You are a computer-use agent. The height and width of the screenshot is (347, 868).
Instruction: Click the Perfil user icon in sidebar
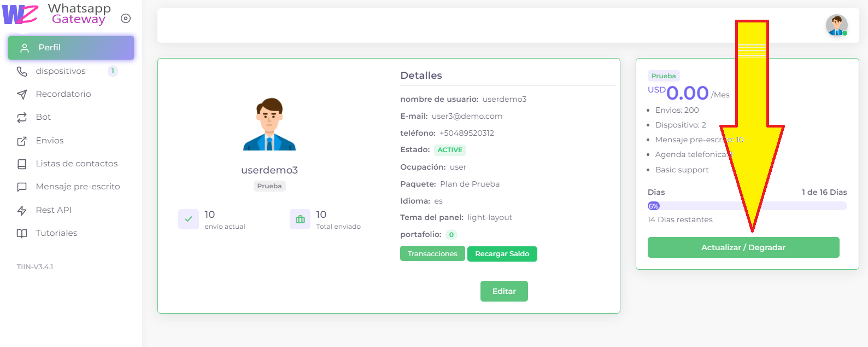24,48
